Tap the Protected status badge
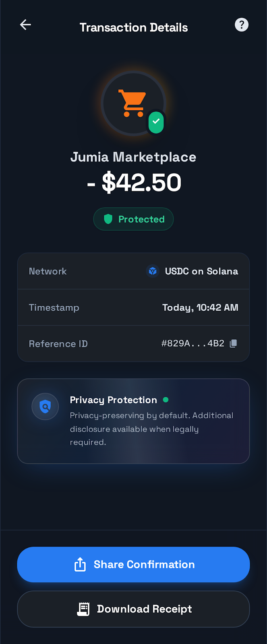The height and width of the screenshot is (644, 267). [133, 219]
